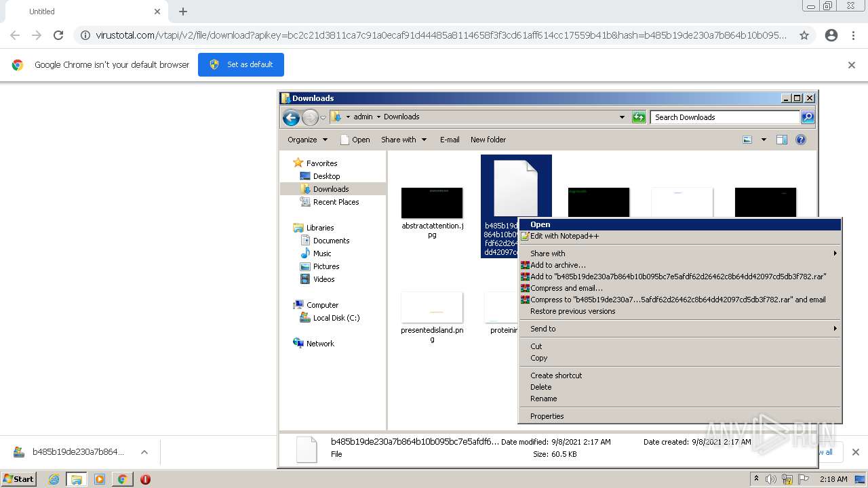This screenshot has width=868, height=488.
Task: Select Desktop in the navigation pane
Action: (326, 176)
